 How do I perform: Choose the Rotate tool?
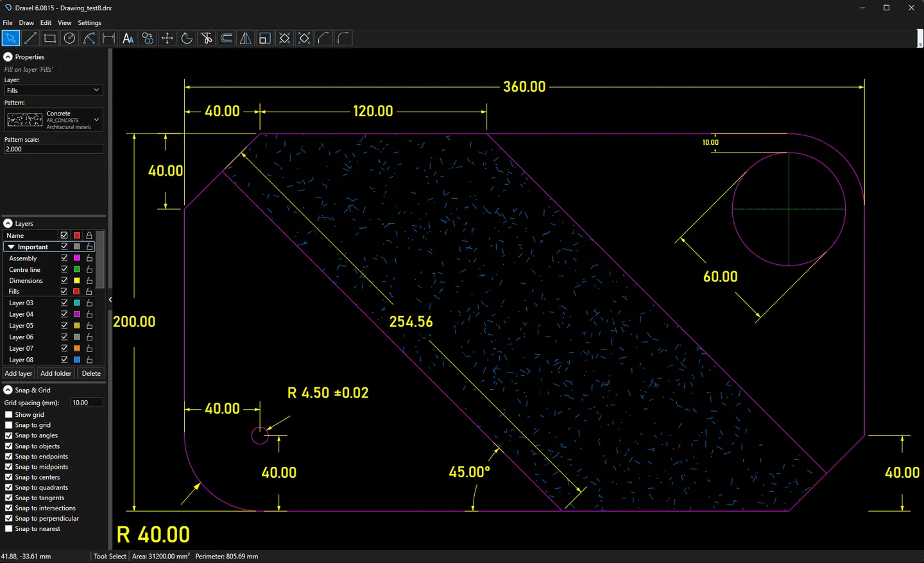[x=187, y=38]
